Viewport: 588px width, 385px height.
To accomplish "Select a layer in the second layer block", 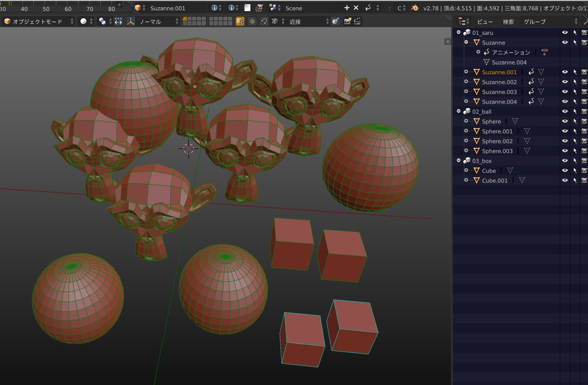I will coord(220,22).
